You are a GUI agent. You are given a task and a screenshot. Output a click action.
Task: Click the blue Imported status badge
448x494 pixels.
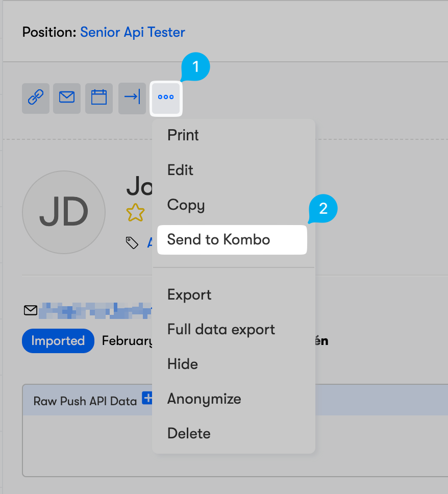[x=58, y=341]
